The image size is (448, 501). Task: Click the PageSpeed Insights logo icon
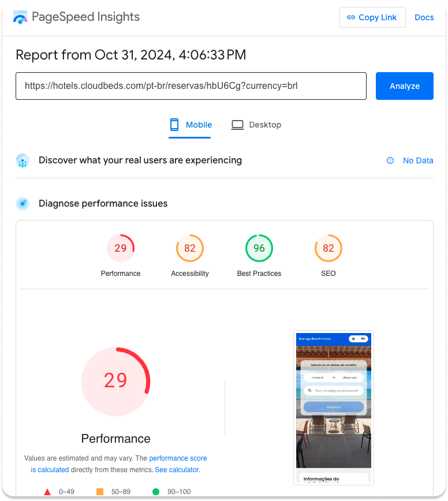click(20, 17)
